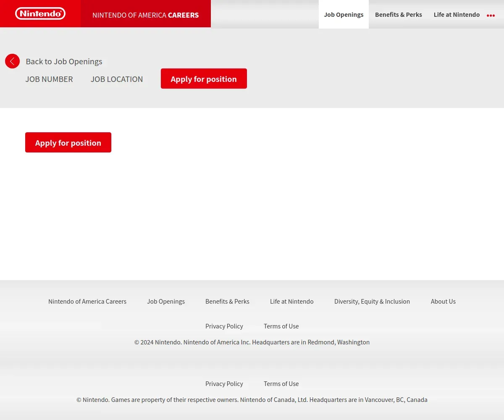Screen dimensions: 504x420
Task: Open About Us footer link
Action: click(x=443, y=301)
